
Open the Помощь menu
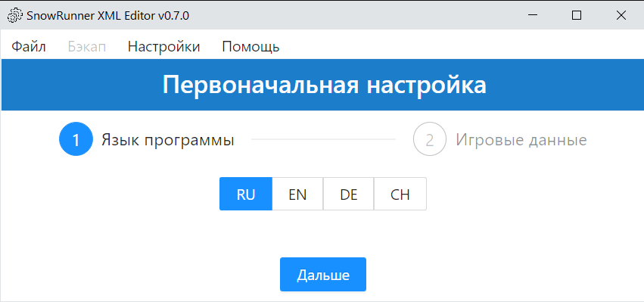click(x=250, y=47)
